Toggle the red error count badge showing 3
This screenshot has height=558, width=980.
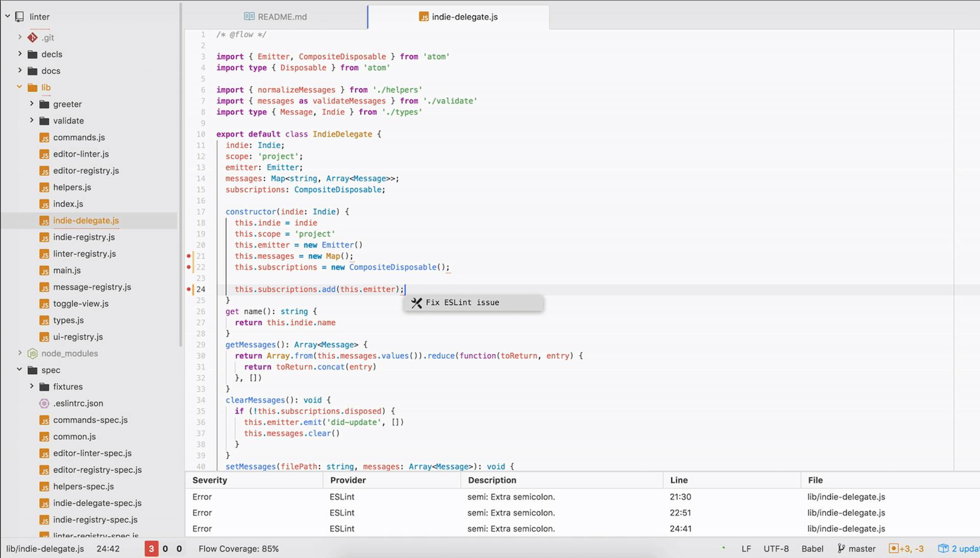(x=151, y=549)
